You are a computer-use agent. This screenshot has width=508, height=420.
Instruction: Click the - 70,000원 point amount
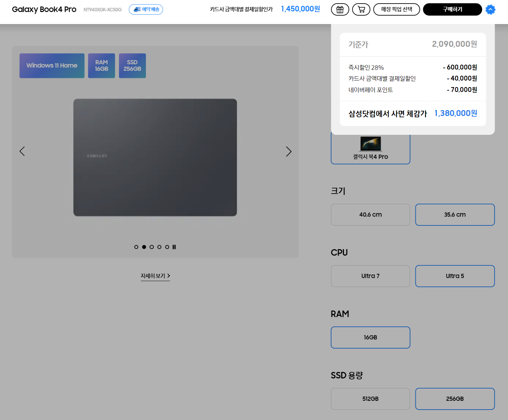coord(462,90)
